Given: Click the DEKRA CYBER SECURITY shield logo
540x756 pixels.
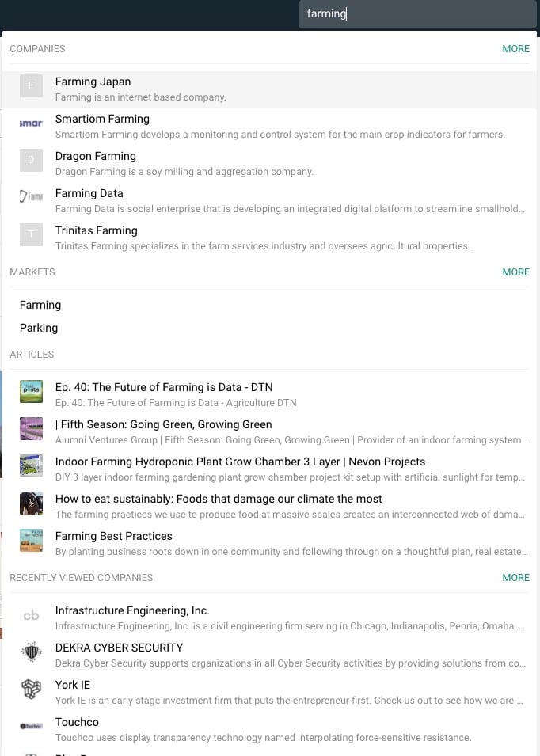Looking at the screenshot, I should 31,652.
